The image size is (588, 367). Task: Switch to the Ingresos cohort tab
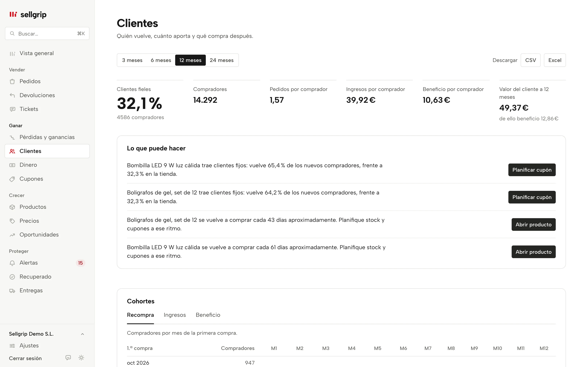click(175, 315)
